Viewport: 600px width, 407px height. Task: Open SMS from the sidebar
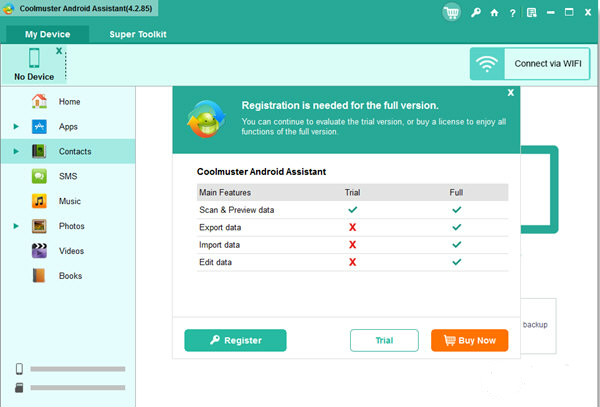[68, 176]
